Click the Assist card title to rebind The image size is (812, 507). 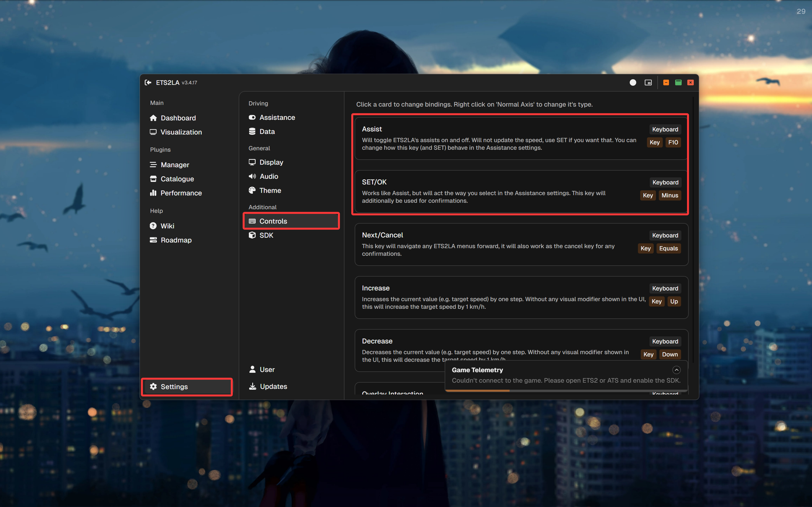(372, 129)
